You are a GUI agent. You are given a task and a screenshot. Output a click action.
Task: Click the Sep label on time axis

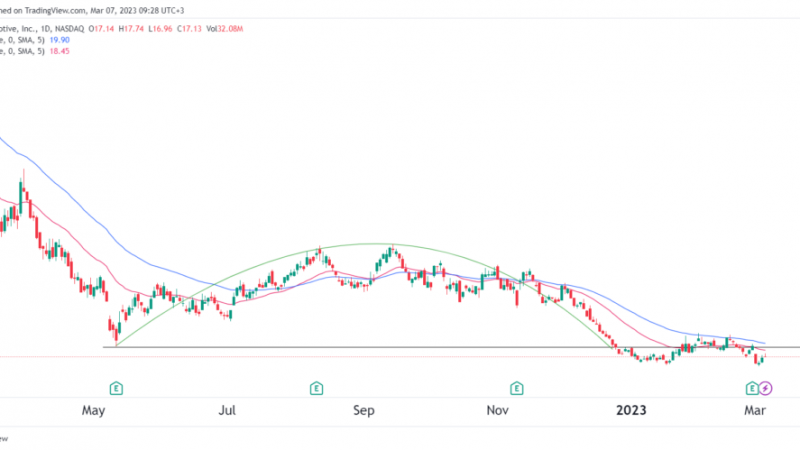click(364, 410)
